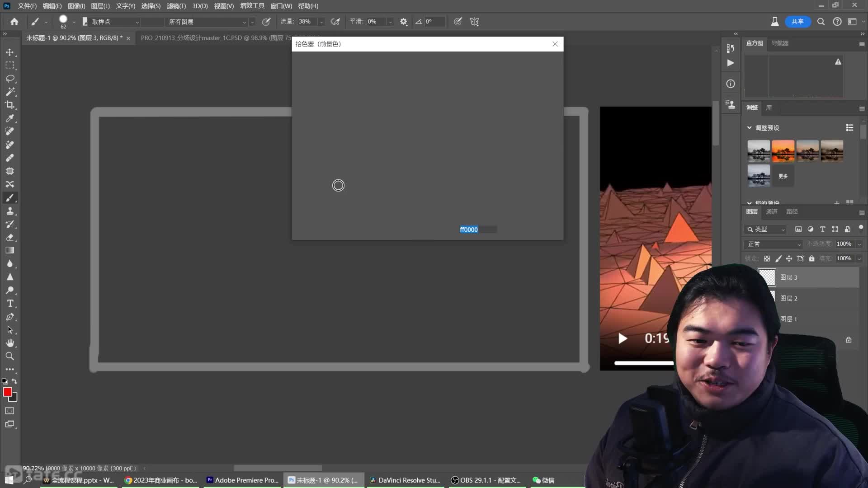Open the 所有图层 sample dropdown
The width and height of the screenshot is (868, 488).
tap(207, 22)
